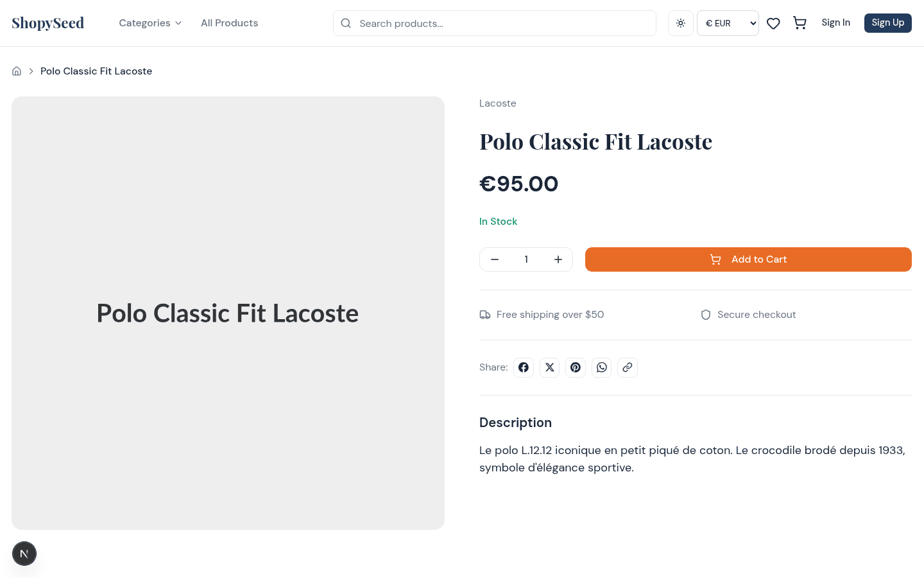
Task: Share the product on X
Action: click(x=549, y=367)
